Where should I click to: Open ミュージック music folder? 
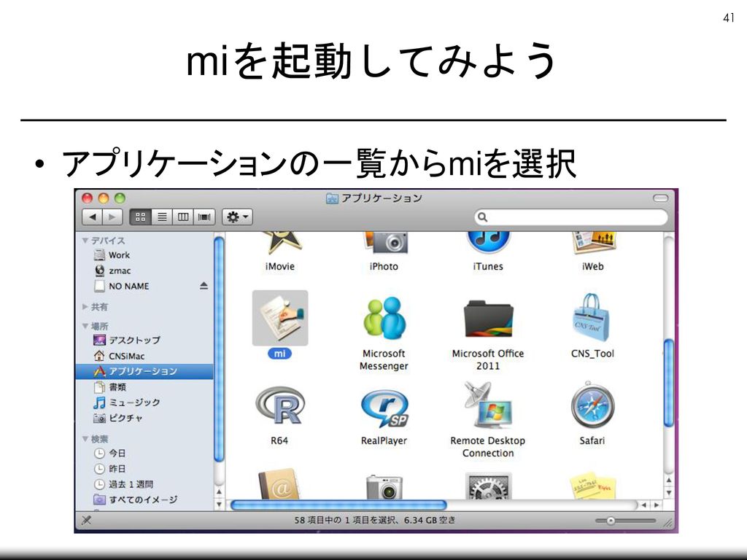144,402
